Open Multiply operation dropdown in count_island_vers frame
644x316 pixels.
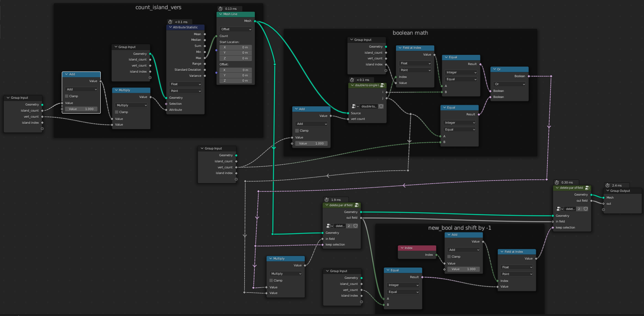point(131,105)
